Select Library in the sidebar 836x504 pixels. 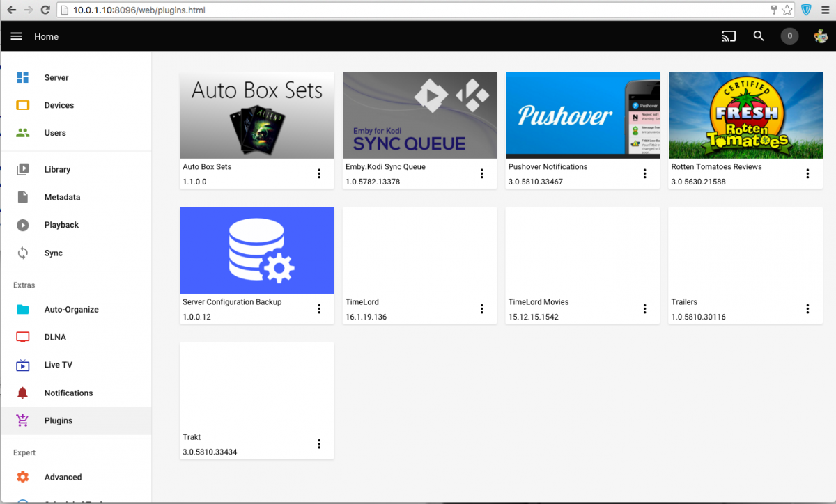pos(57,169)
